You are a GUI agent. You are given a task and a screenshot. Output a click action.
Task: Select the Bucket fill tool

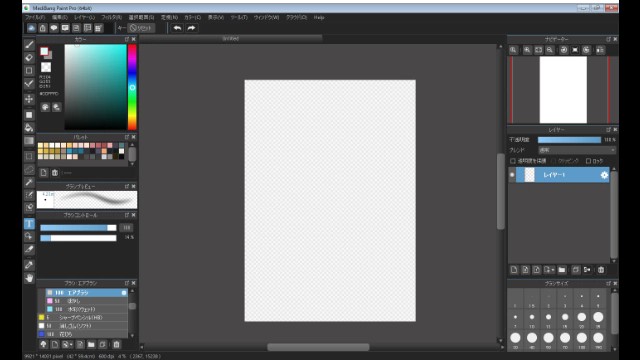[x=29, y=128]
